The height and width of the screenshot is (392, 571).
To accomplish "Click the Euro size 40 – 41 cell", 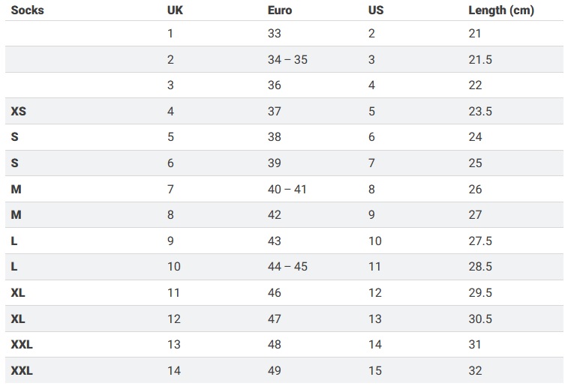I will [x=287, y=189].
